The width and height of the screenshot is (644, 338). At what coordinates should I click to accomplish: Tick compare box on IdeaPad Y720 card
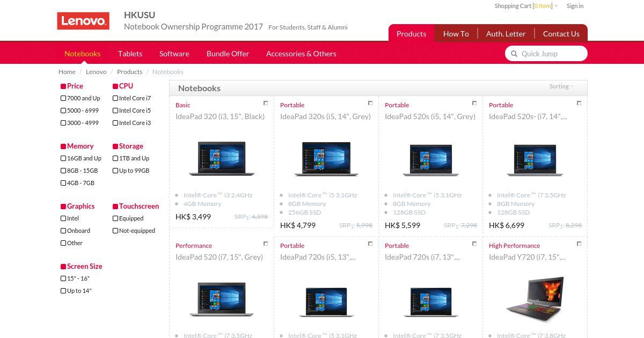pyautogui.click(x=579, y=244)
